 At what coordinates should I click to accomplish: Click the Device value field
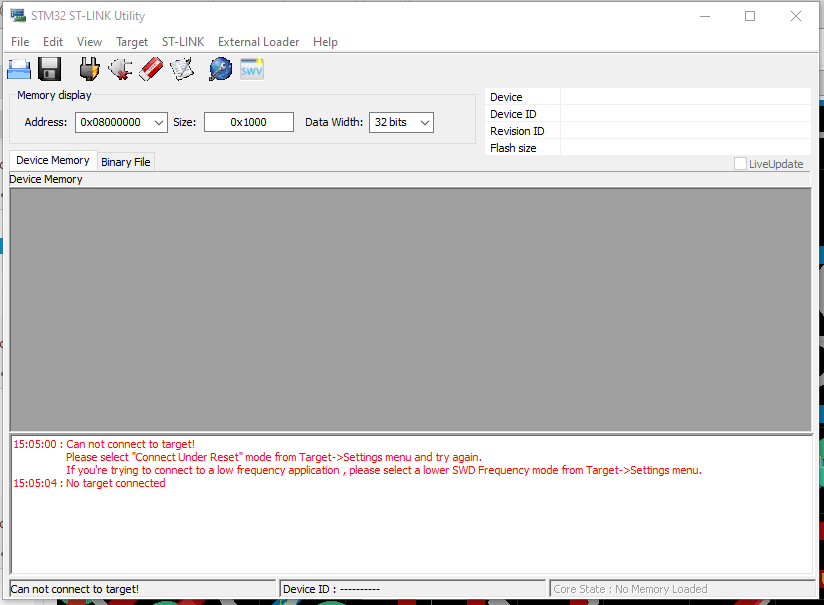(685, 97)
